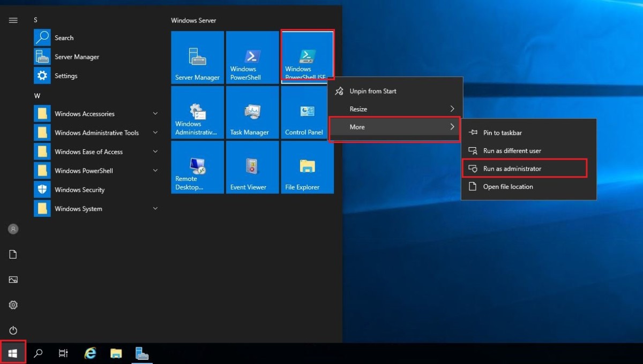Open Windows Security from the app list
This screenshot has width=643, height=364.
96,189
